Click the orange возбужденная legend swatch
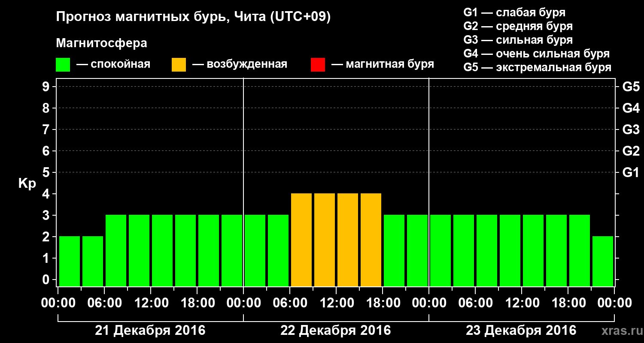Image resolution: width=644 pixels, height=343 pixels. click(x=179, y=65)
